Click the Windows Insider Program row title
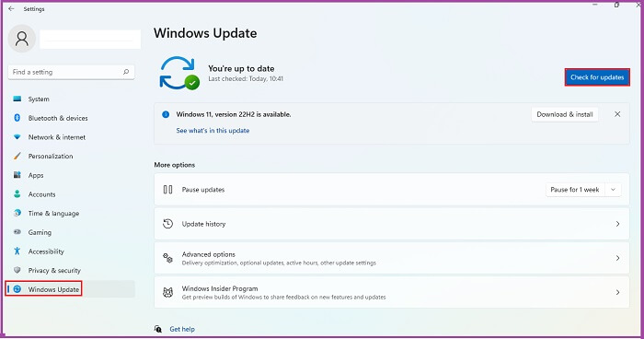 [x=220, y=289]
